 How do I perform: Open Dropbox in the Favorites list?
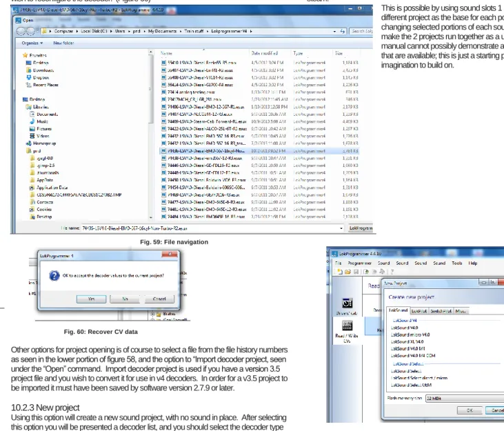38,77
